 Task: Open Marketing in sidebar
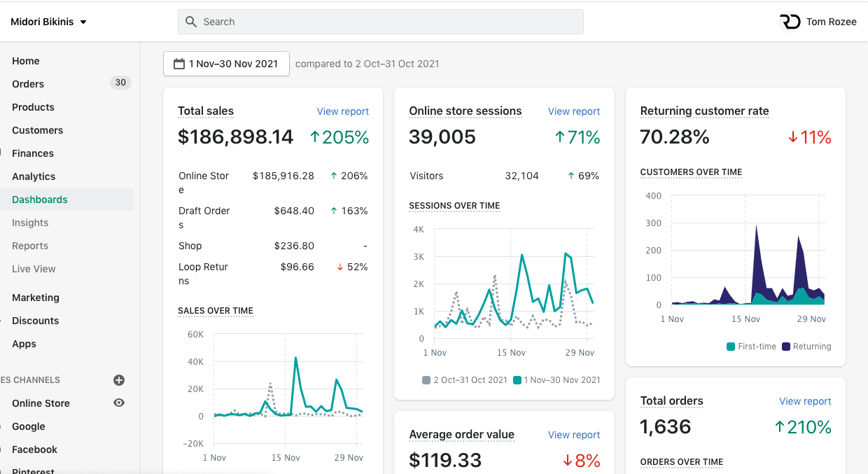coord(36,298)
